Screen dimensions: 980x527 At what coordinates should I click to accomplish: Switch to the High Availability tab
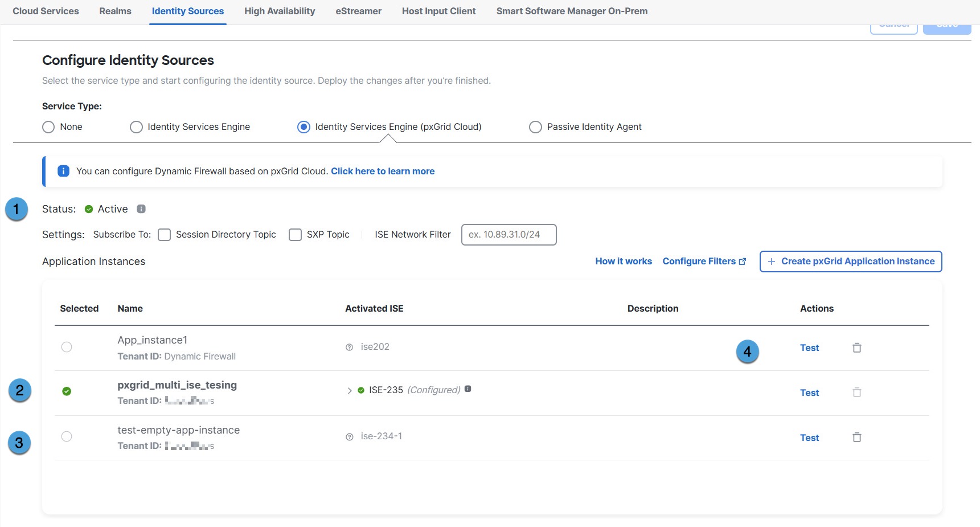[x=279, y=11]
